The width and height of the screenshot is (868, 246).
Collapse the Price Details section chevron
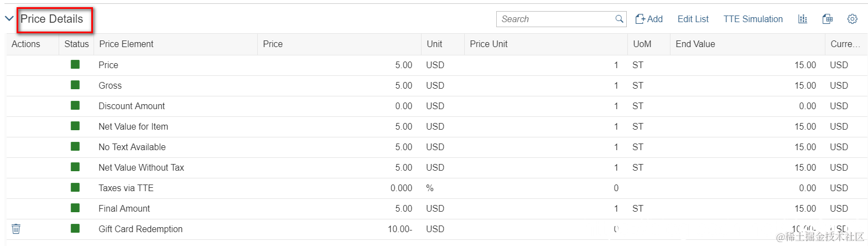click(x=9, y=19)
